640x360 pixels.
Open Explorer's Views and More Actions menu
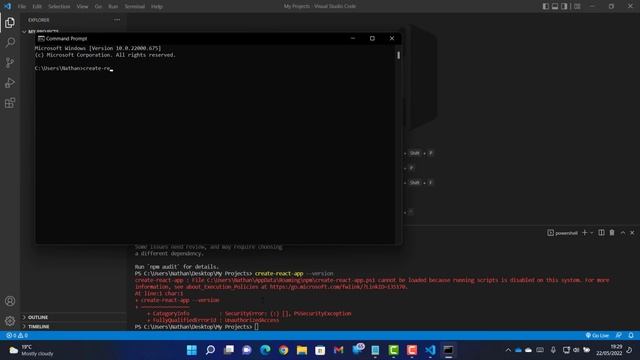click(x=117, y=20)
